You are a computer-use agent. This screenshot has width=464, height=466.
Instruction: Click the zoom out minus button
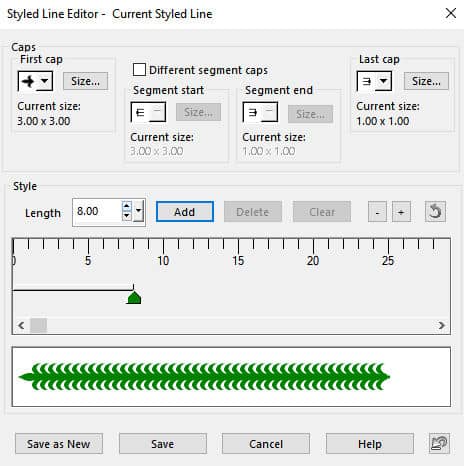tap(377, 211)
